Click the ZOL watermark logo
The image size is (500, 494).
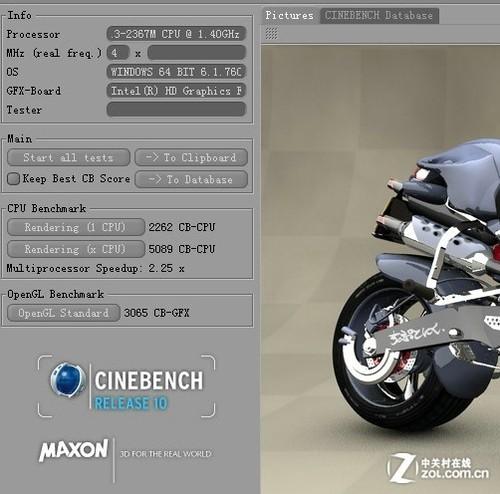click(x=438, y=467)
